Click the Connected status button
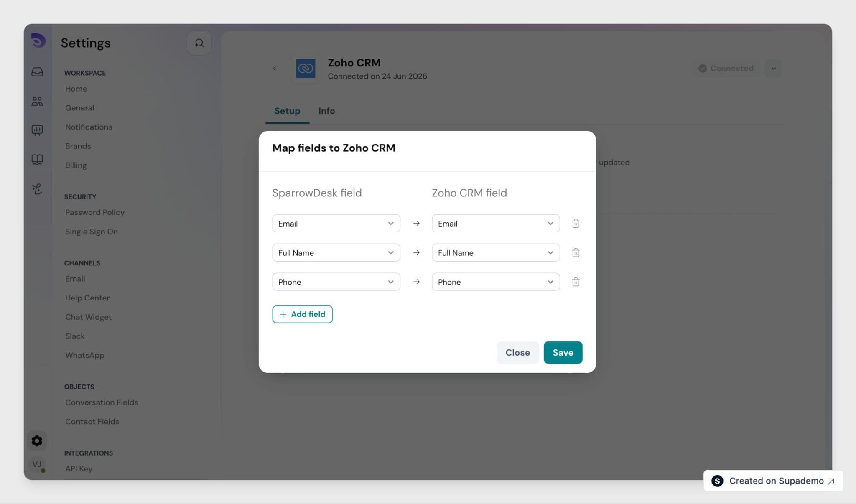 [x=726, y=68]
